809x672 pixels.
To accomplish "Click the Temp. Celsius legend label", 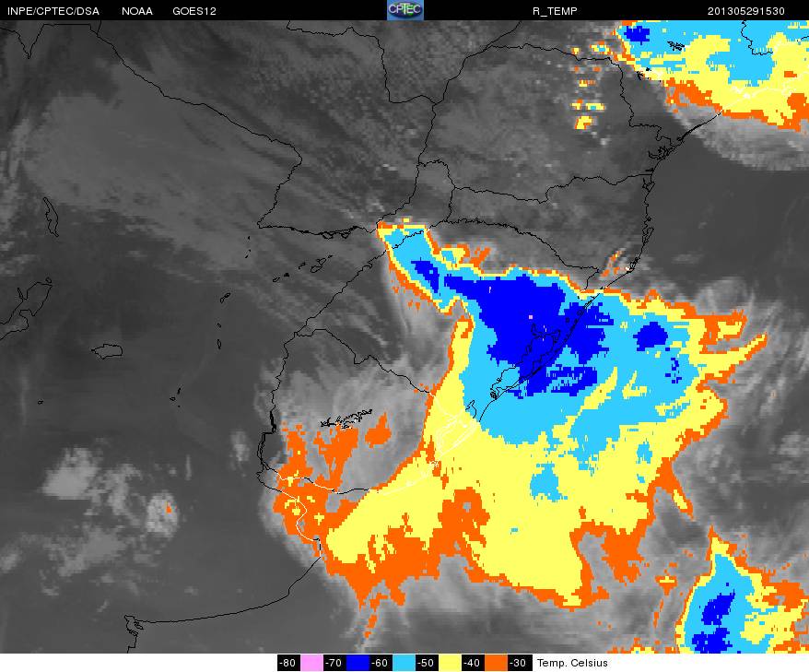I will 573,663.
